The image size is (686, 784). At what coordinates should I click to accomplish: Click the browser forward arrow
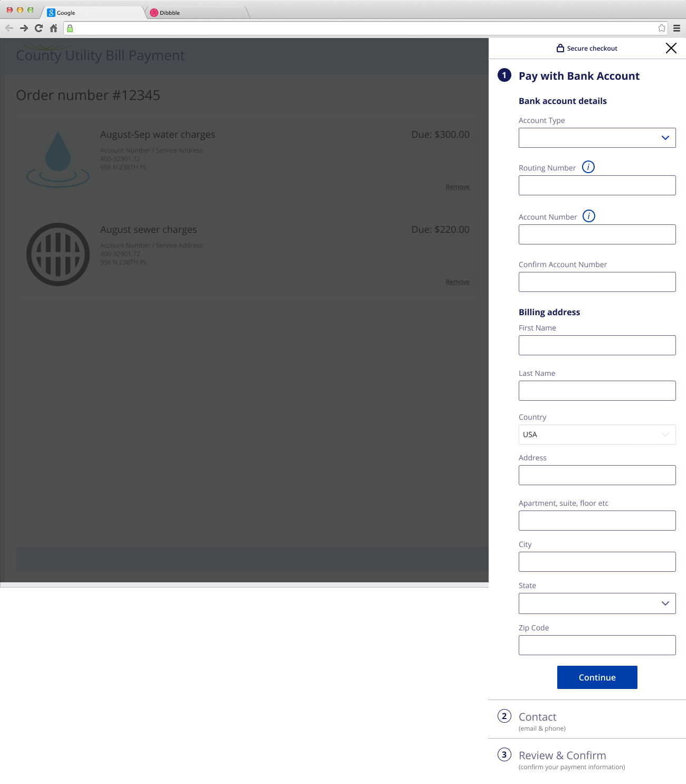click(x=24, y=29)
